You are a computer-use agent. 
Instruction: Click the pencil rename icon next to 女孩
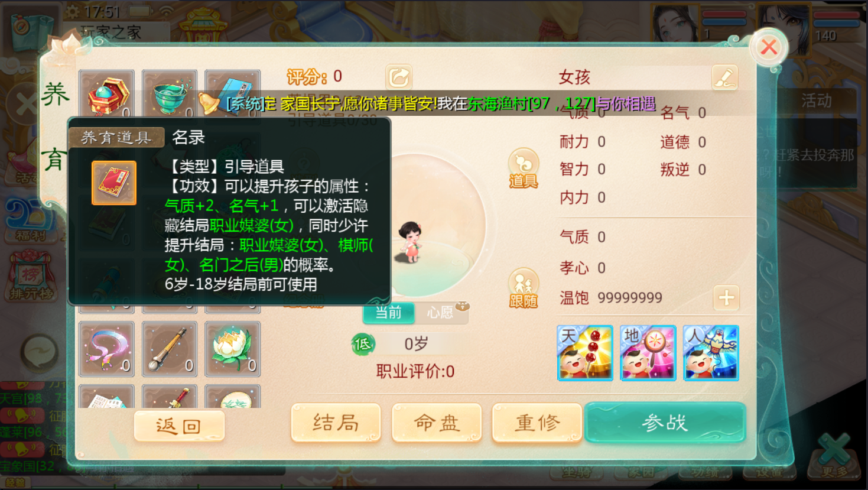(724, 77)
